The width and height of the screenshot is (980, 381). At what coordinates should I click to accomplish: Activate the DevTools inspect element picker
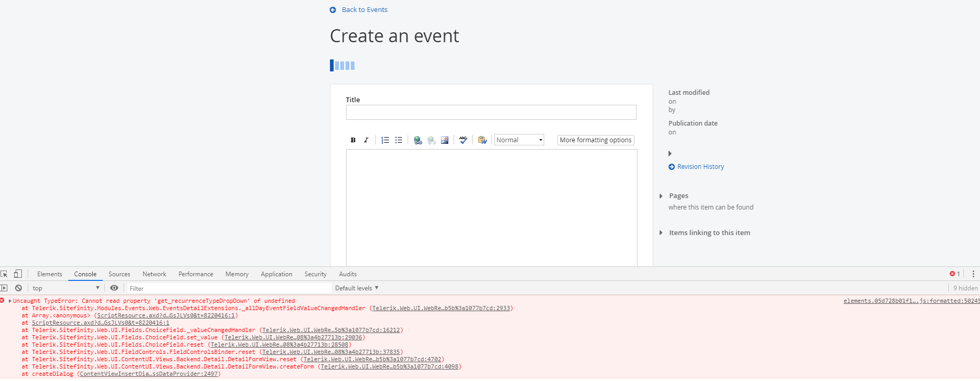tap(4, 274)
